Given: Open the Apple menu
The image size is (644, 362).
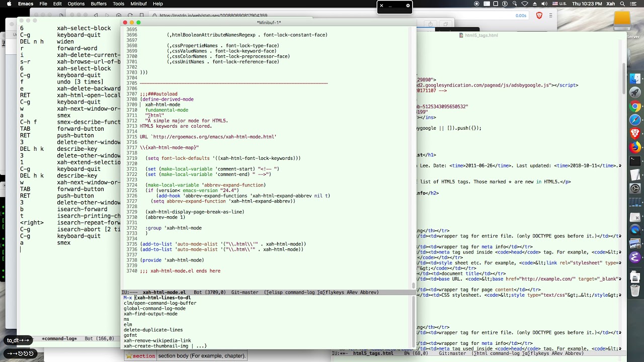Looking at the screenshot, I should click(8, 4).
